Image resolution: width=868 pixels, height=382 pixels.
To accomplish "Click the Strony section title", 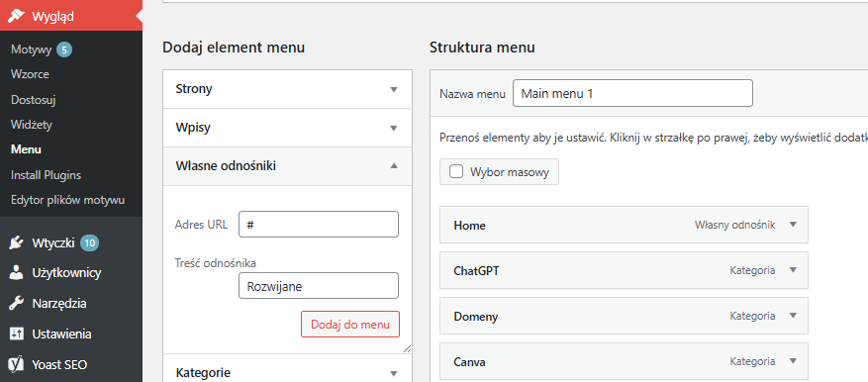I will (x=194, y=89).
